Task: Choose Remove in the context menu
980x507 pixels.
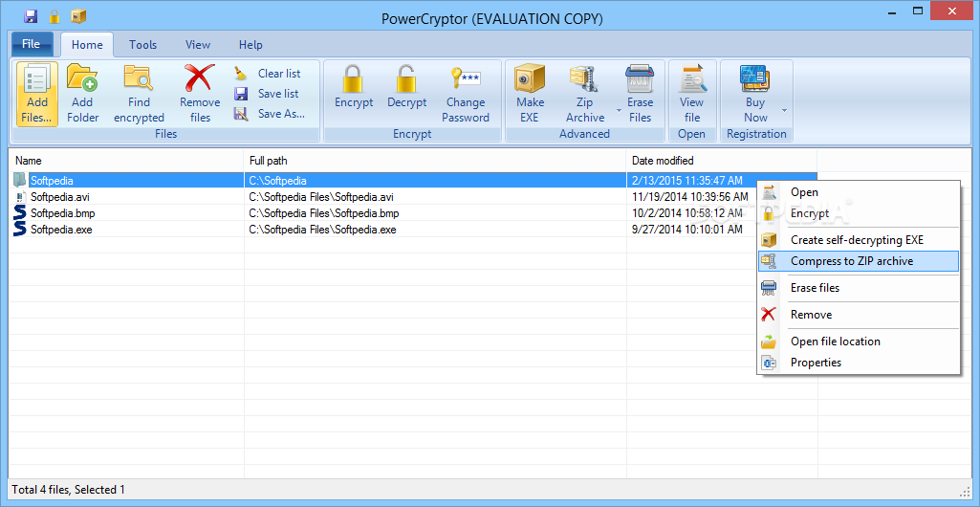Action: tap(859, 315)
